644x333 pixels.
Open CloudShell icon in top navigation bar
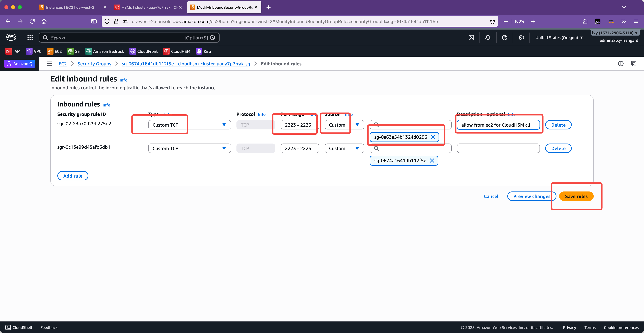pos(471,38)
